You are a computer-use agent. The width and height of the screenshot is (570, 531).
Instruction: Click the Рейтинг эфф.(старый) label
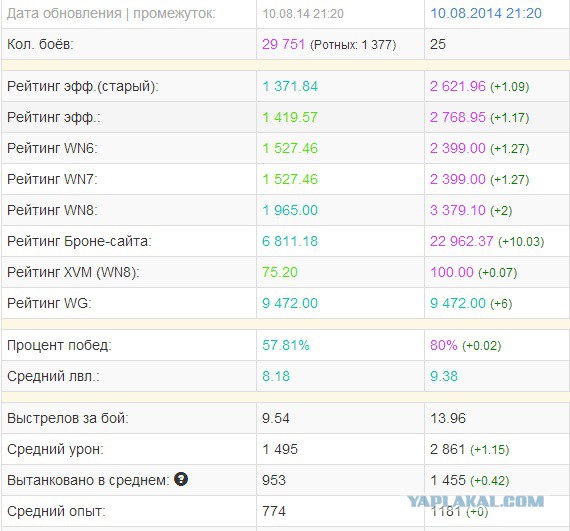point(83,87)
